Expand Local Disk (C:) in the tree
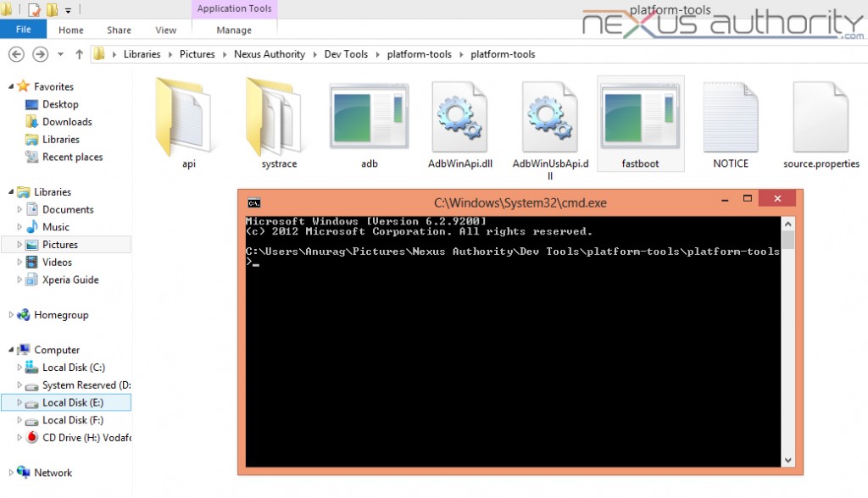 pyautogui.click(x=19, y=367)
